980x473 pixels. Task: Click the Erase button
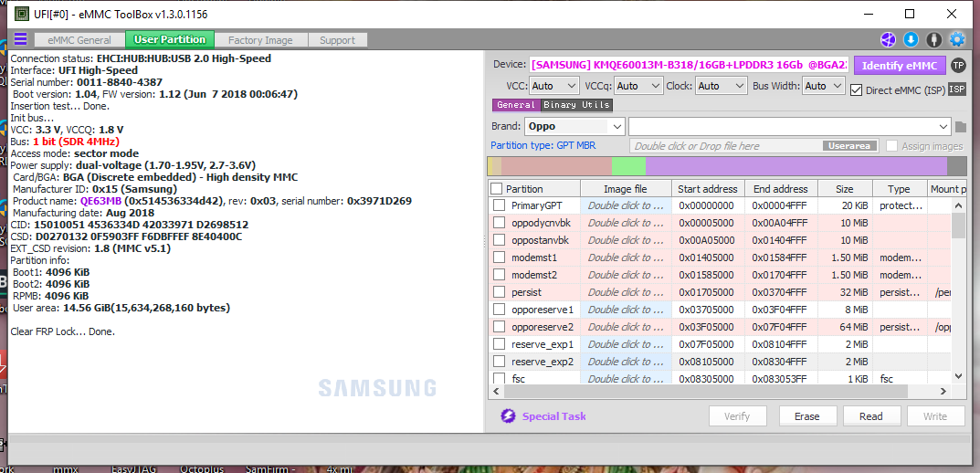pos(806,416)
